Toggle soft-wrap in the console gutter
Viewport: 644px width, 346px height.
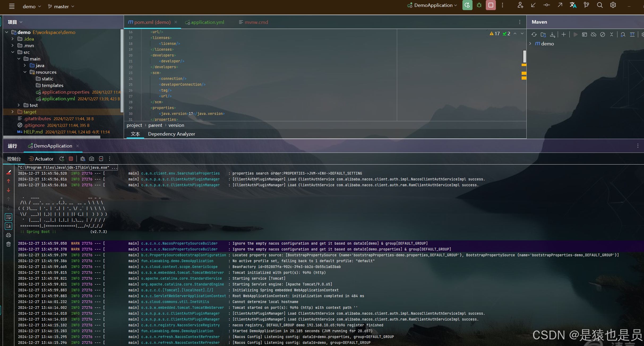(8, 217)
